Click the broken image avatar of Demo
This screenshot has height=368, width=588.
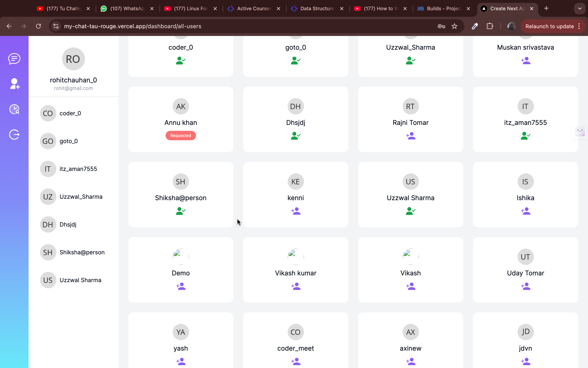pos(181,257)
